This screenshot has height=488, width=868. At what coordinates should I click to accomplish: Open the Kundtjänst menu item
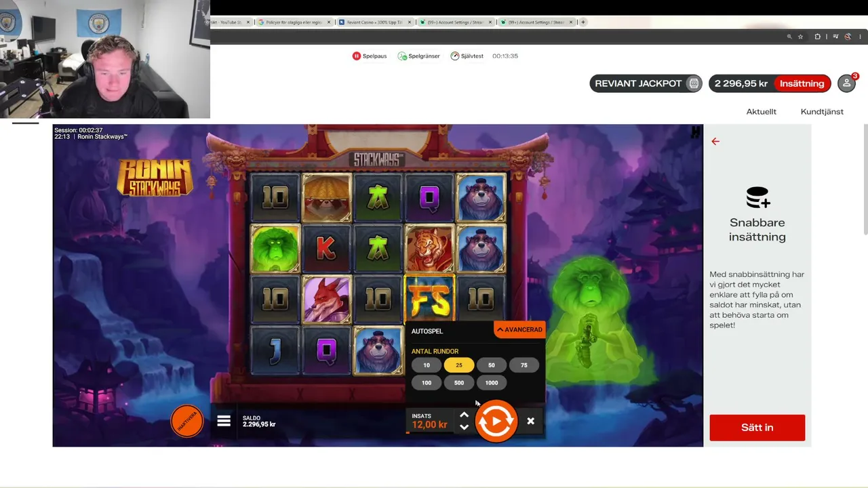(822, 112)
